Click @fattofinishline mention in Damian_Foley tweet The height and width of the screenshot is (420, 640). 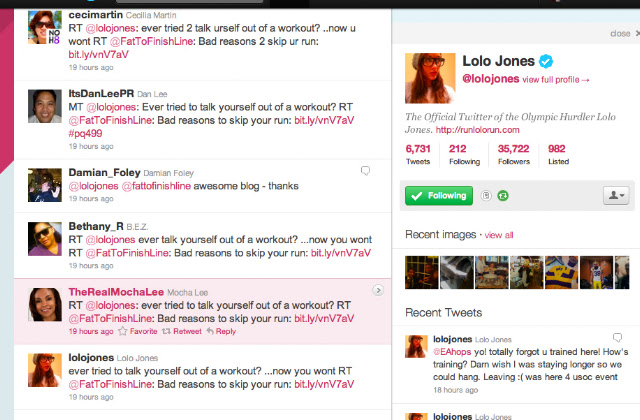[156, 186]
